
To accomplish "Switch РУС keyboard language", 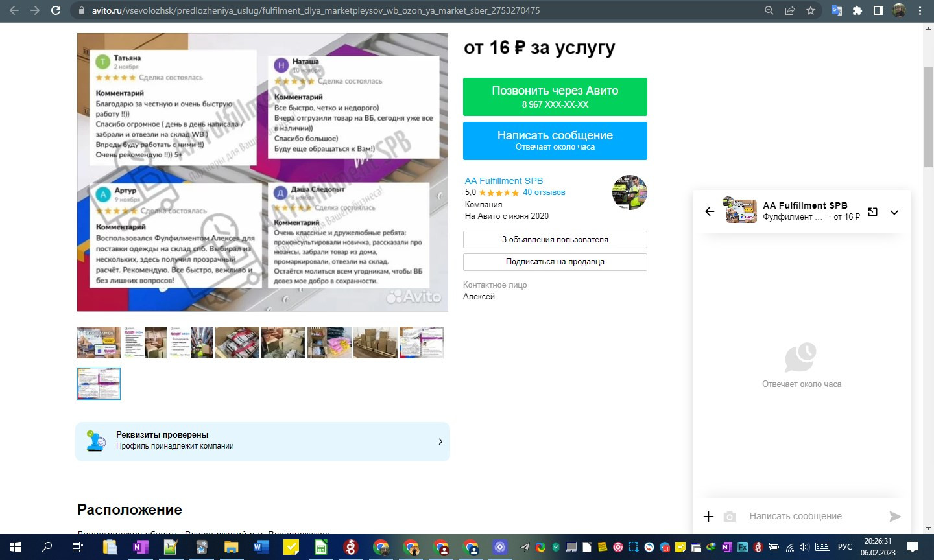I will [845, 547].
